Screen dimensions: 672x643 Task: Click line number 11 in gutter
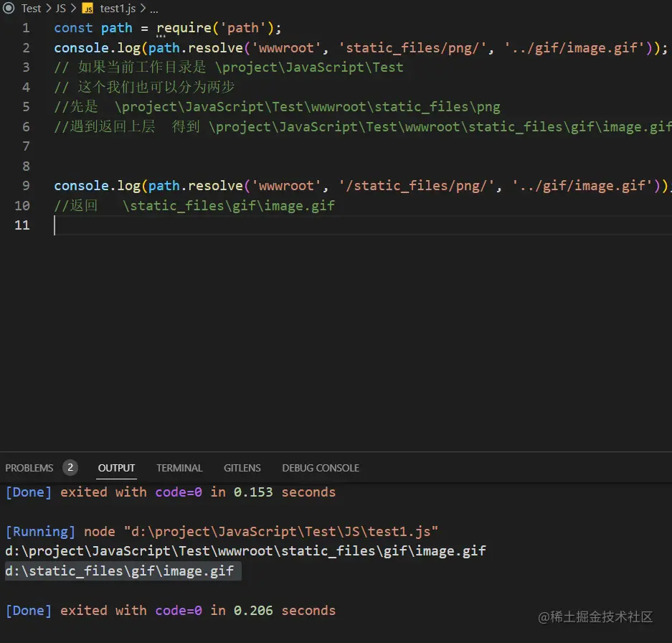click(22, 225)
